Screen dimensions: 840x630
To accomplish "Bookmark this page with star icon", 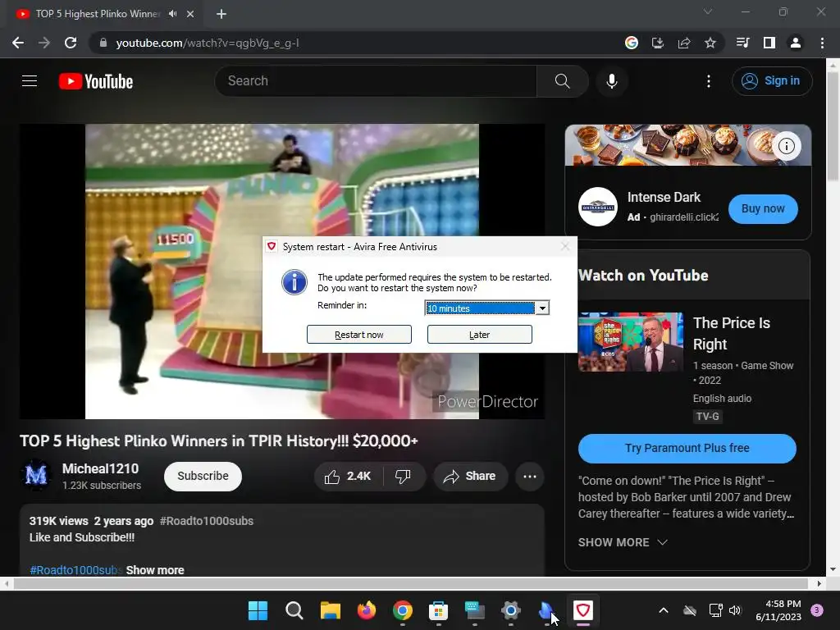I will tap(710, 43).
